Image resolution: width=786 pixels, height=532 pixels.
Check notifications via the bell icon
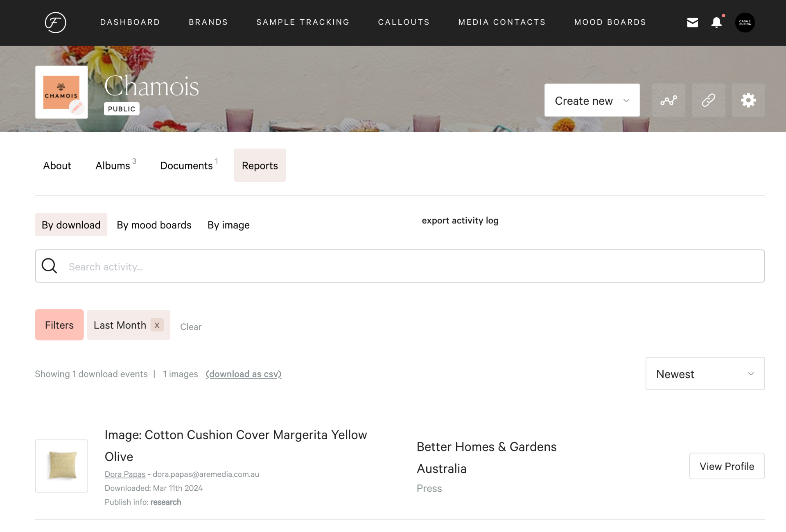716,23
